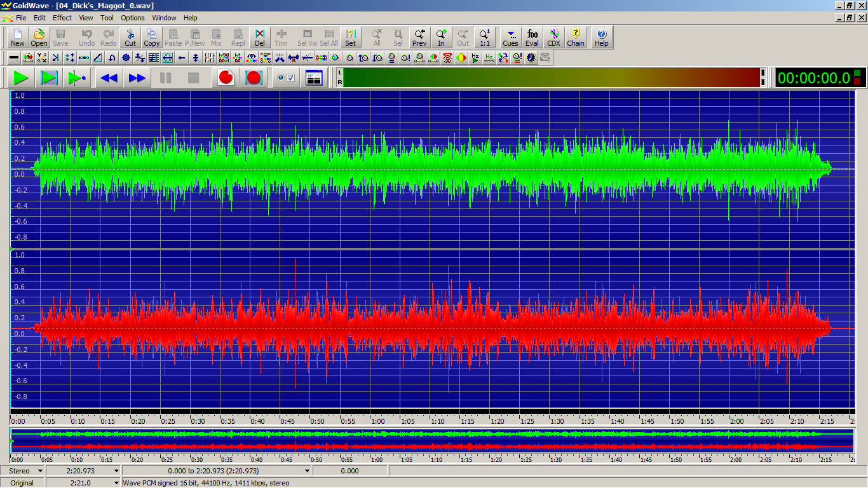
Task: Click the L/R volume level meter bar
Action: click(552, 78)
